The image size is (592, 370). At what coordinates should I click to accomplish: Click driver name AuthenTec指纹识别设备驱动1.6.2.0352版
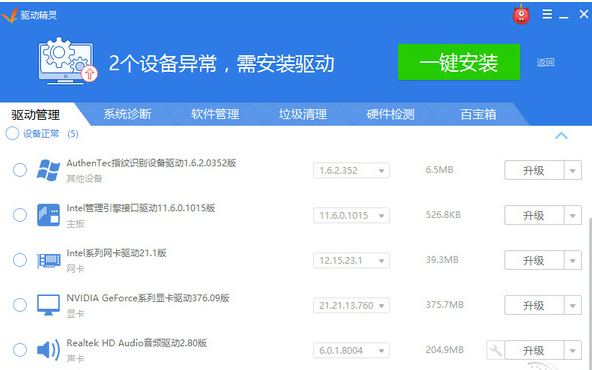(x=151, y=163)
